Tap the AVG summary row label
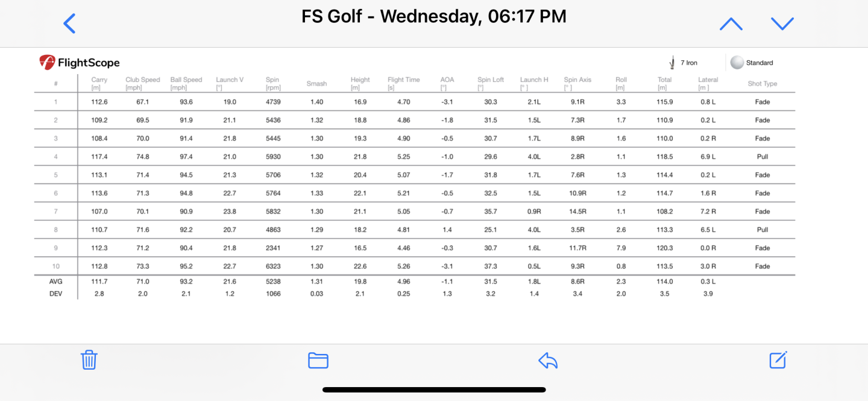Screen dimensions: 868x401 (56, 281)
